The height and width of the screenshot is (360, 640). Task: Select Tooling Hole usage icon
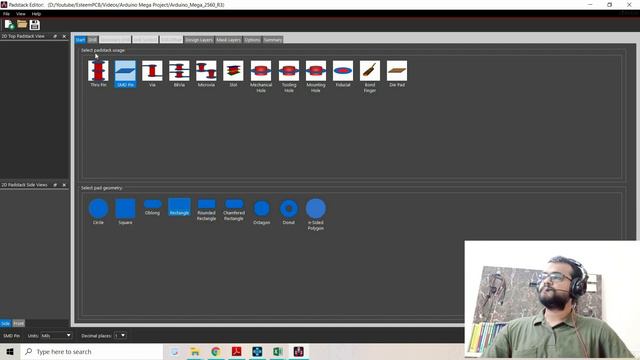(x=289, y=76)
